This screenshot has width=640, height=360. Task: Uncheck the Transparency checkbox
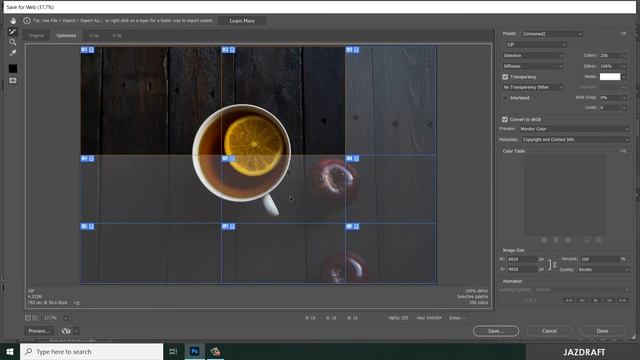pyautogui.click(x=505, y=77)
